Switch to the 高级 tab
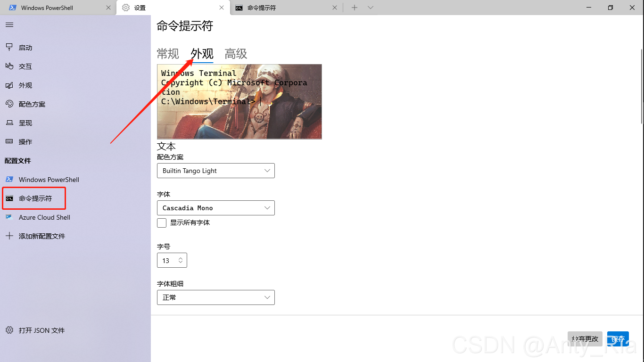Viewport: 644px width, 362px height. click(236, 54)
